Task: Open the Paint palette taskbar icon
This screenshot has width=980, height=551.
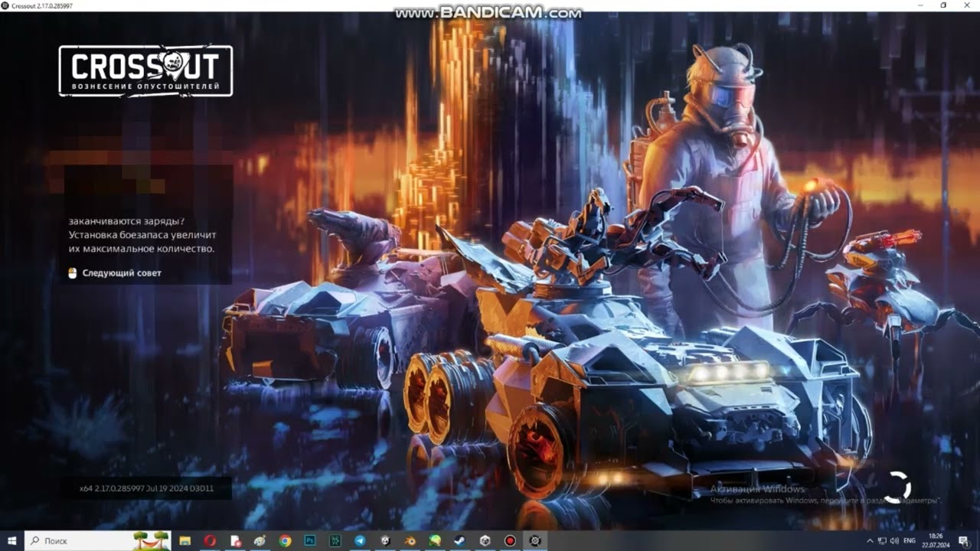Action: (260, 540)
